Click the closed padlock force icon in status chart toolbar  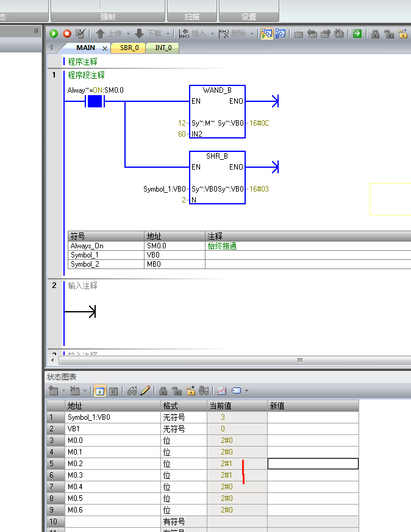tap(163, 390)
